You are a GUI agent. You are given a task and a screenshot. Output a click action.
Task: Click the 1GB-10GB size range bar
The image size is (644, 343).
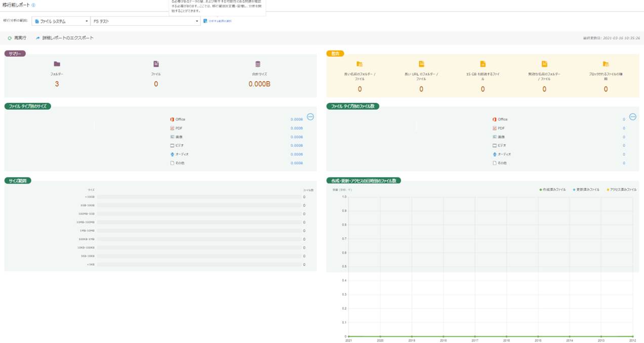point(199,205)
